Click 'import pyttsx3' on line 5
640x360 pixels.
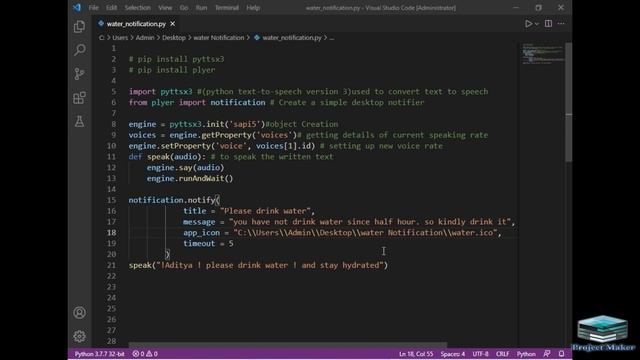[x=160, y=91]
